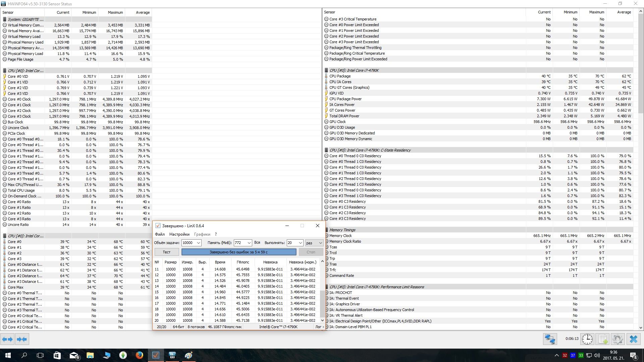Open the HWiNFO network remote monitoring icon
Viewport: 644px width, 362px height.
coord(550,339)
